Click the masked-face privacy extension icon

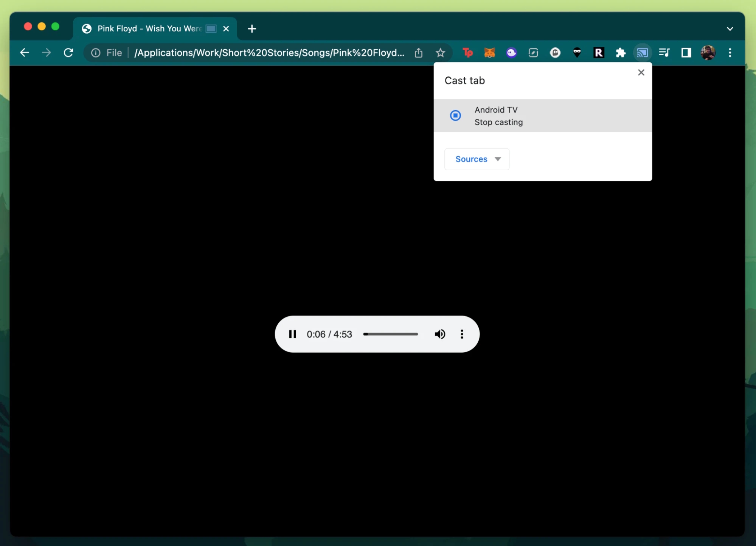tap(577, 53)
